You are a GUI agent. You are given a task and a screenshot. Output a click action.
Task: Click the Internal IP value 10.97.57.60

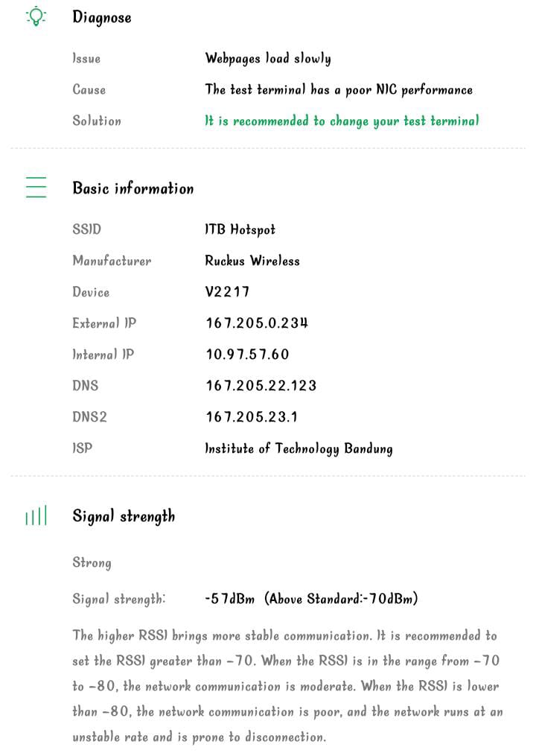pos(247,355)
